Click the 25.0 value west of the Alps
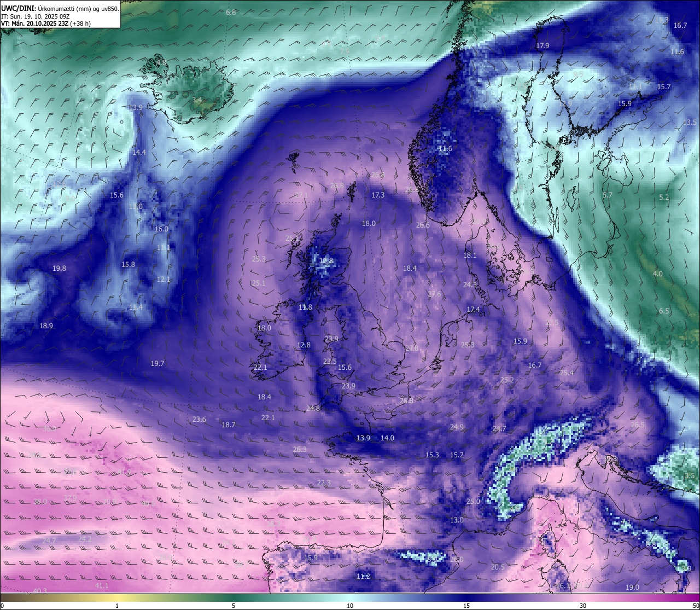 [x=473, y=502]
